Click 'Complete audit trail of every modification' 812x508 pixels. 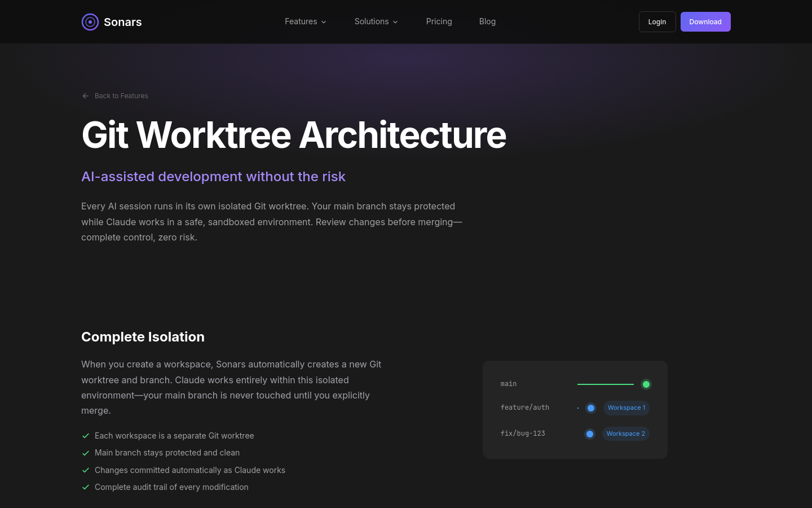pos(171,487)
